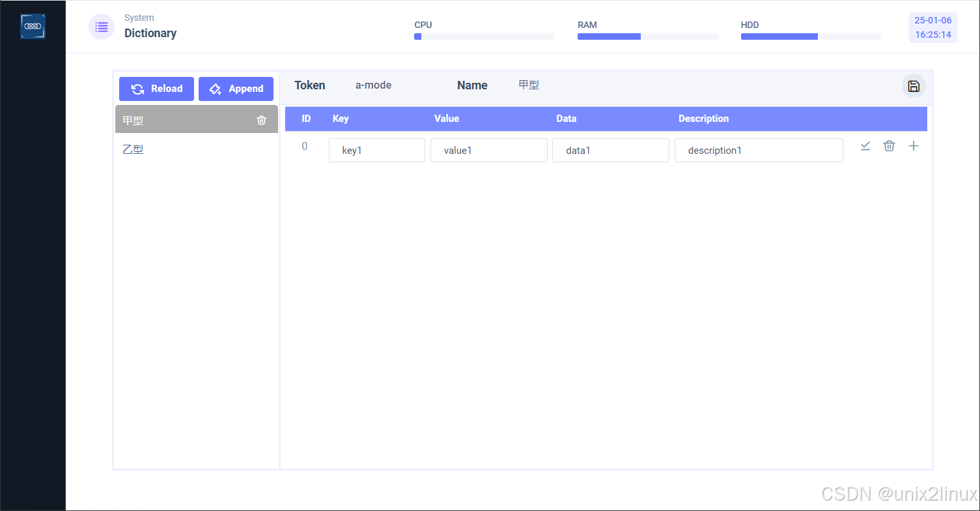Image resolution: width=980 pixels, height=511 pixels.
Task: Click the HDD usage bar
Action: [811, 36]
